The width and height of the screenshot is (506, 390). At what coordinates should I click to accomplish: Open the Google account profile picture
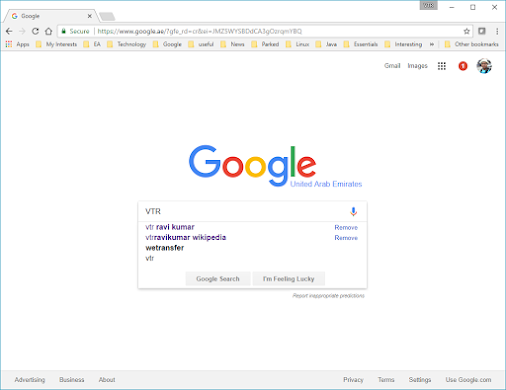[484, 66]
